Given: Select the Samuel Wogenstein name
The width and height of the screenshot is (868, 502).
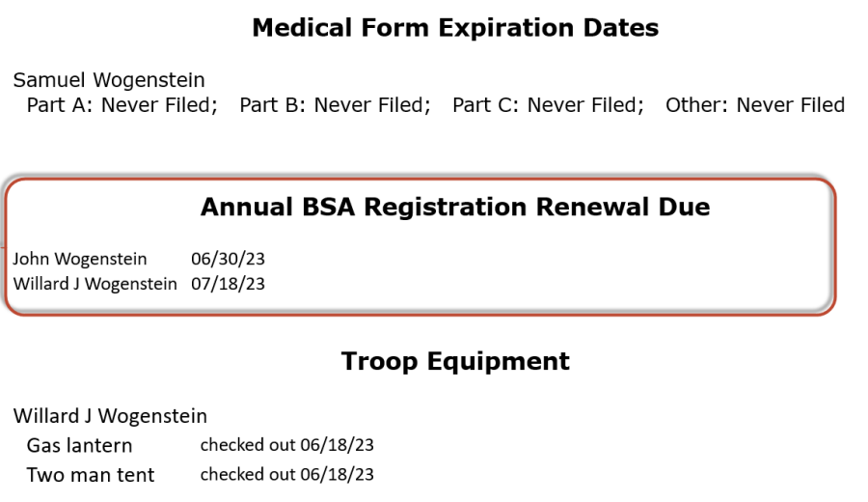Looking at the screenshot, I should coord(109,80).
